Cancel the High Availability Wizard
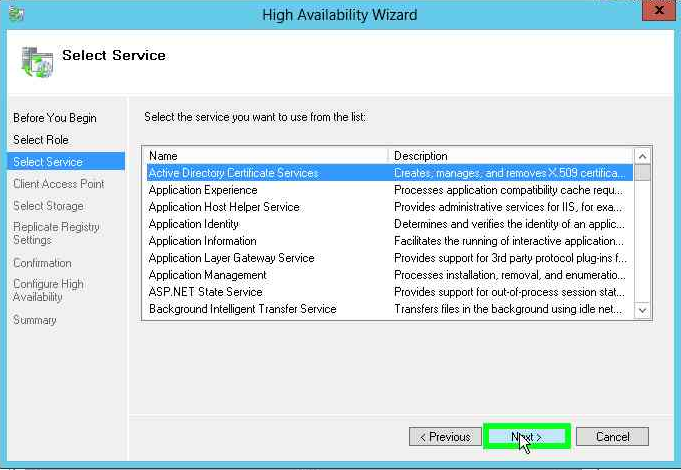This screenshot has height=470, width=681. (612, 437)
